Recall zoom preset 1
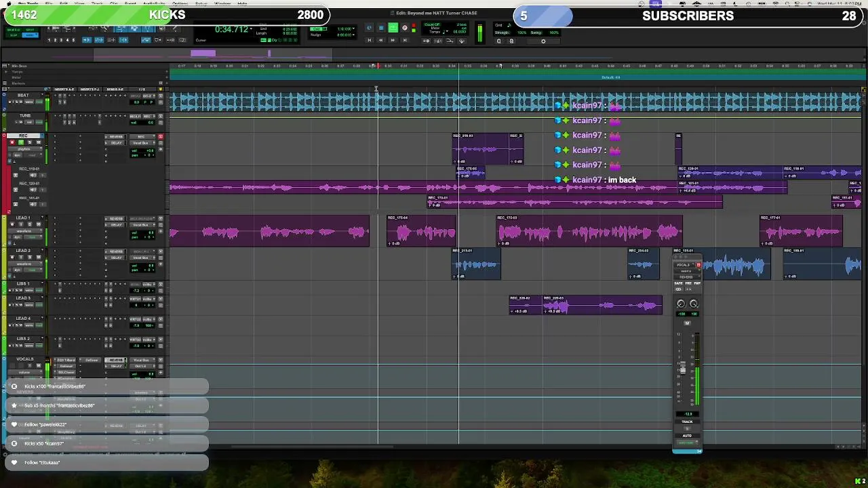Image resolution: width=868 pixels, height=488 pixels. tap(49, 40)
